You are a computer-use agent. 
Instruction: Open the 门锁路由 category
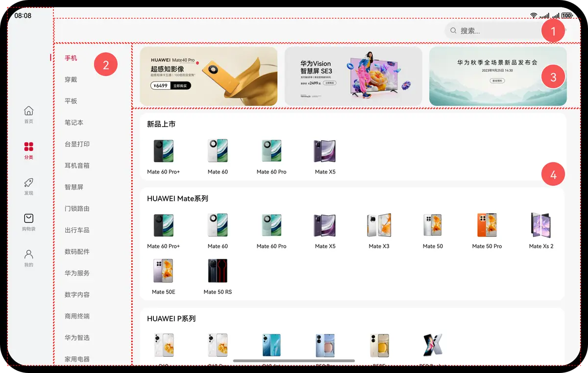tap(77, 208)
